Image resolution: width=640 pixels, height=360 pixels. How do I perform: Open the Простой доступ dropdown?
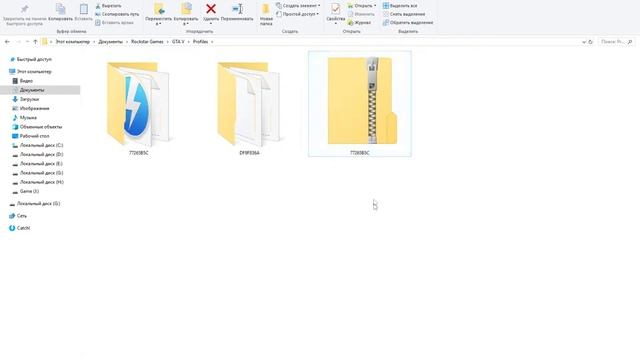tap(298, 14)
